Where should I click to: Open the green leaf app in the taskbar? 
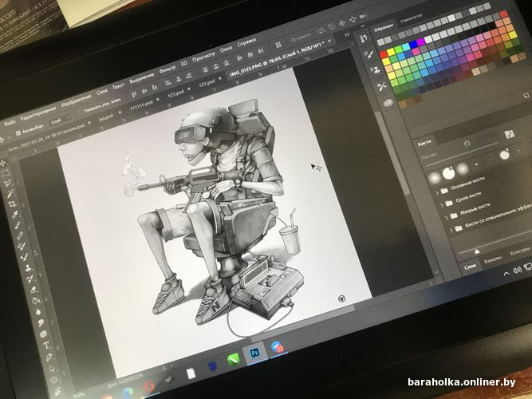point(234,359)
